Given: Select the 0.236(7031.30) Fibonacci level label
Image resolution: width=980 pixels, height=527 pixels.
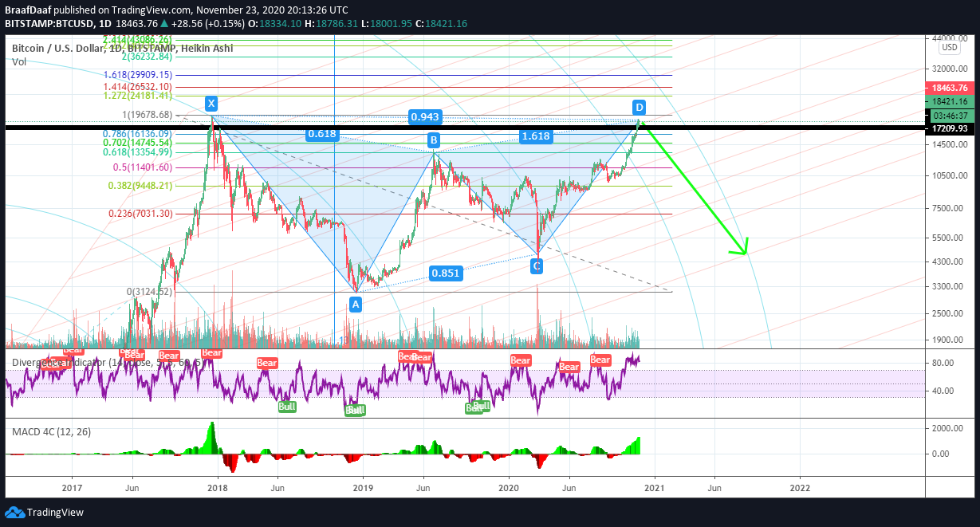Looking at the screenshot, I should [140, 214].
